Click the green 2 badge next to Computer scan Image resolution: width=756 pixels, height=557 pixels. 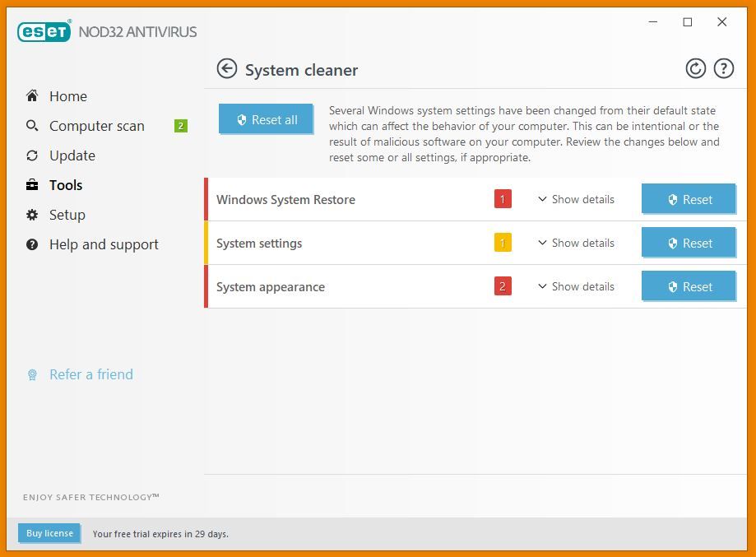[181, 126]
